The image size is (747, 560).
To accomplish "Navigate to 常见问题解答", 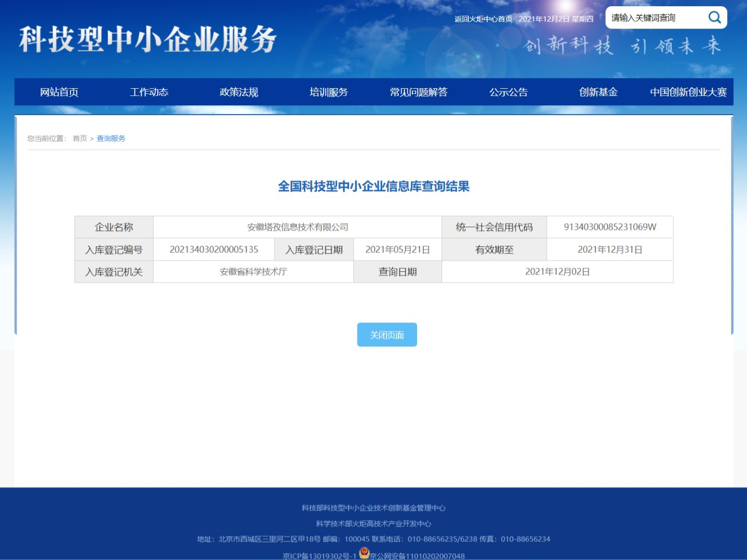I will click(x=419, y=92).
